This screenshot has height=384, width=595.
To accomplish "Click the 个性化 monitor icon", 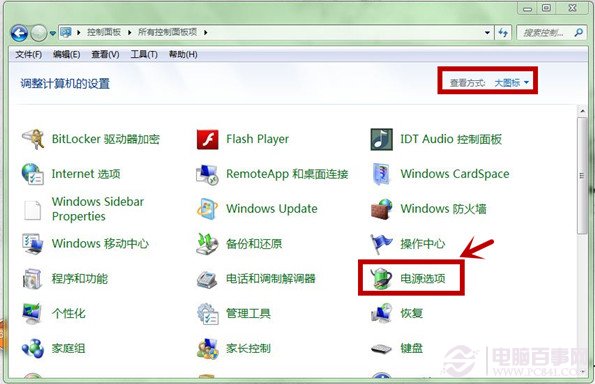I will 33,314.
